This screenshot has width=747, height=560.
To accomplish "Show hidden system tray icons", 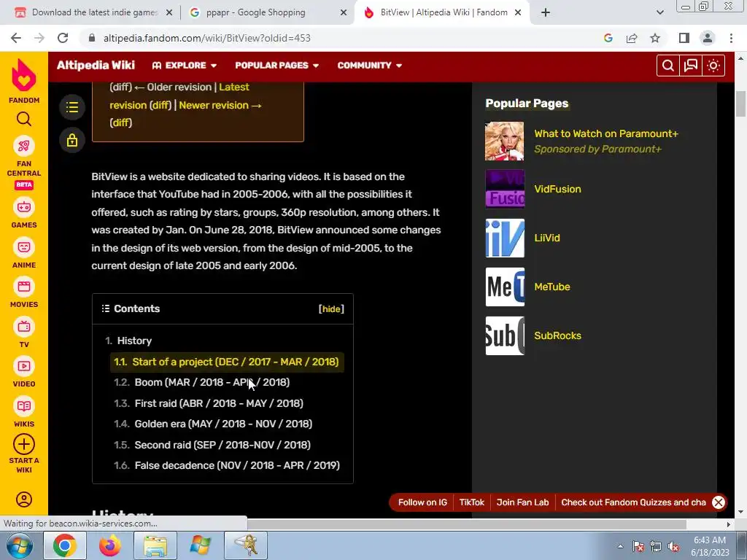I will pyautogui.click(x=620, y=546).
